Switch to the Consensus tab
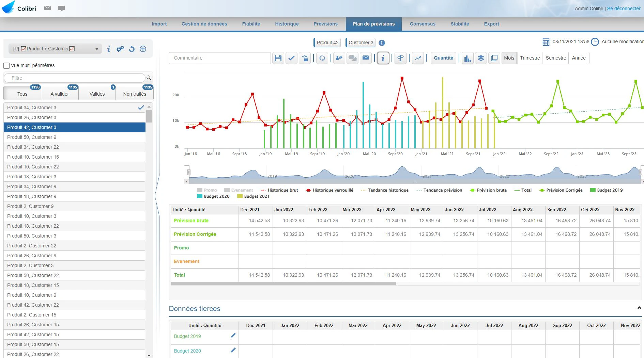This screenshot has height=358, width=644. [423, 24]
